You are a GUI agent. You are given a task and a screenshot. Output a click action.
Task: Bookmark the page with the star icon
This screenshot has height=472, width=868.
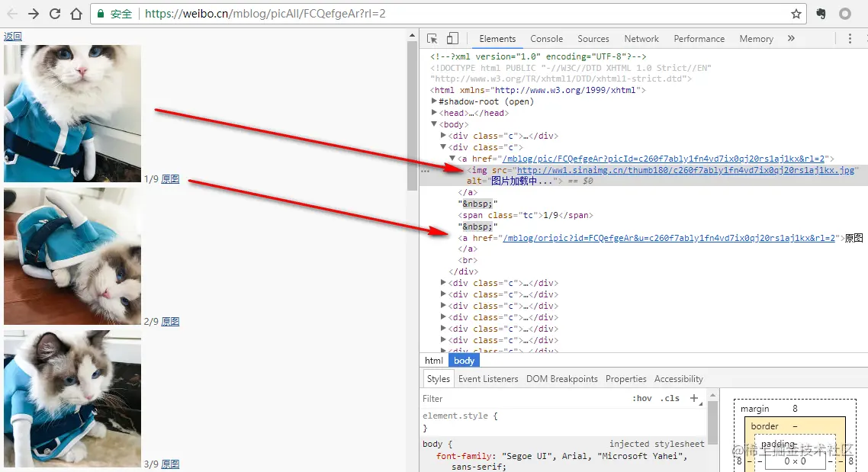pos(796,14)
